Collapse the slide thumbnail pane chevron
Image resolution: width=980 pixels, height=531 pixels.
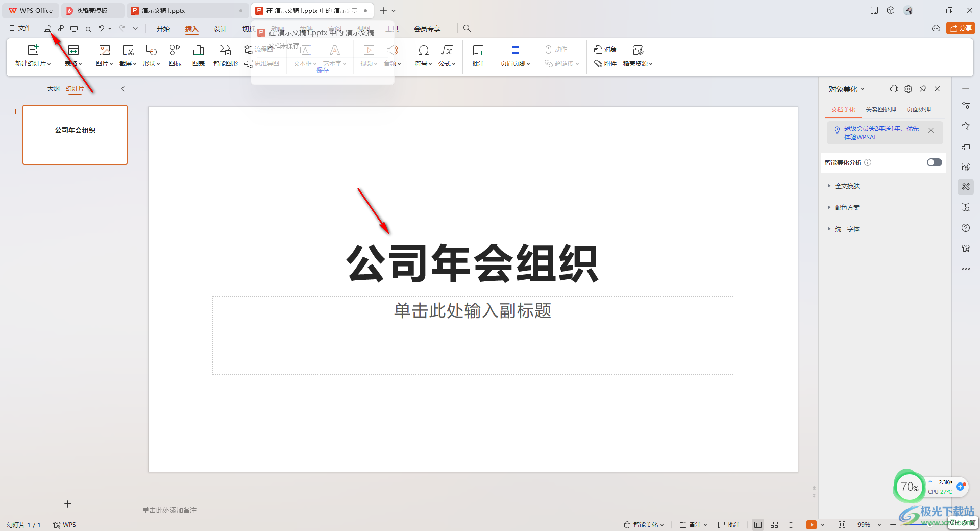point(123,89)
